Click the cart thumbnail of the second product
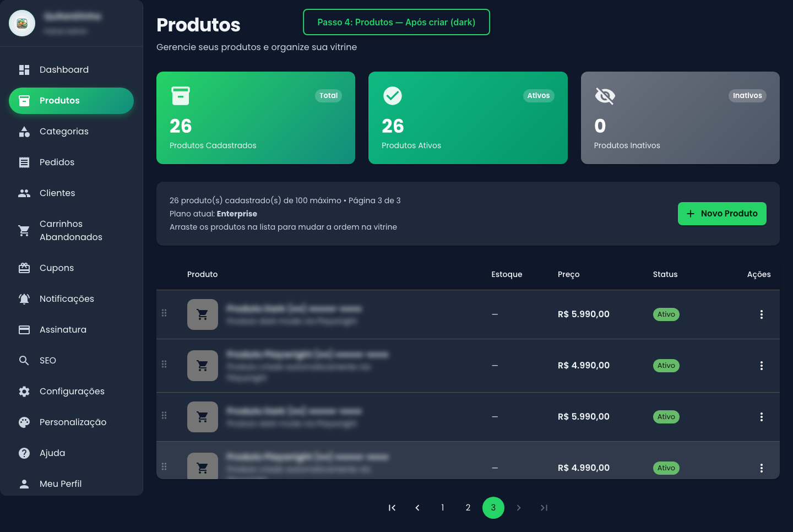The width and height of the screenshot is (793, 532). tap(202, 365)
